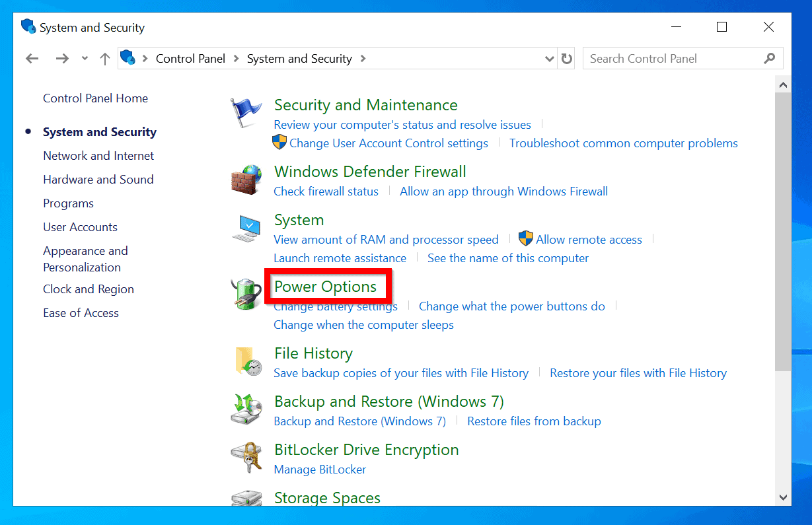Refresh the Control Panel view
Viewport: 812px width, 525px height.
pyautogui.click(x=566, y=59)
